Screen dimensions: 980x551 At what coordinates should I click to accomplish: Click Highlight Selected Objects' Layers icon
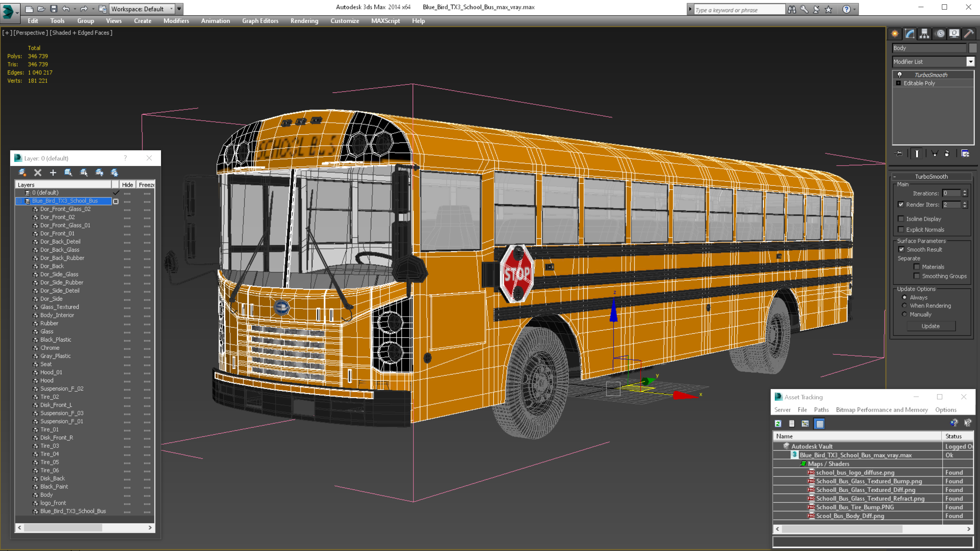pos(84,173)
